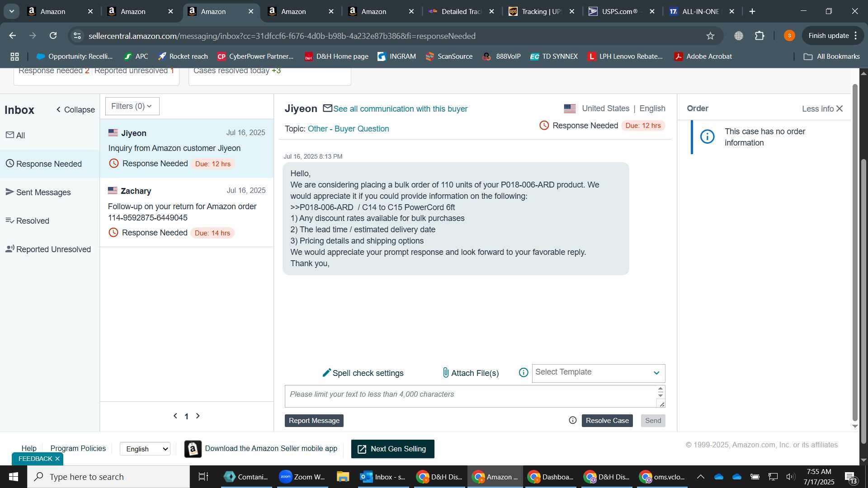This screenshot has height=488, width=868.
Task: Open Task View on the taskbar
Action: point(203,477)
